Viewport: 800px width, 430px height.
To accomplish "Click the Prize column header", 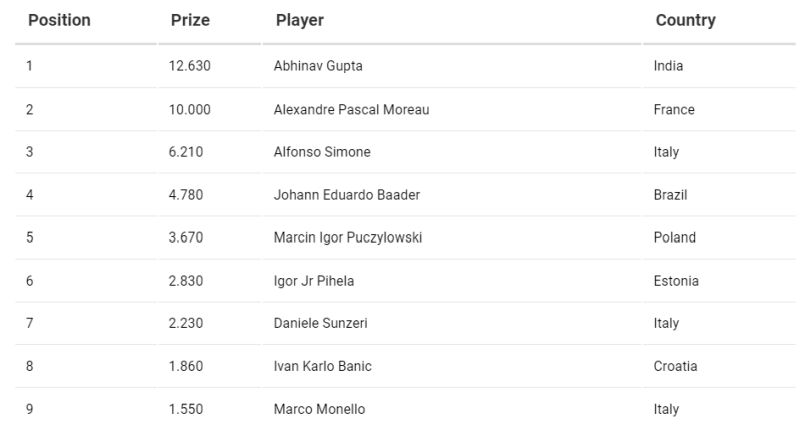I will pyautogui.click(x=190, y=20).
